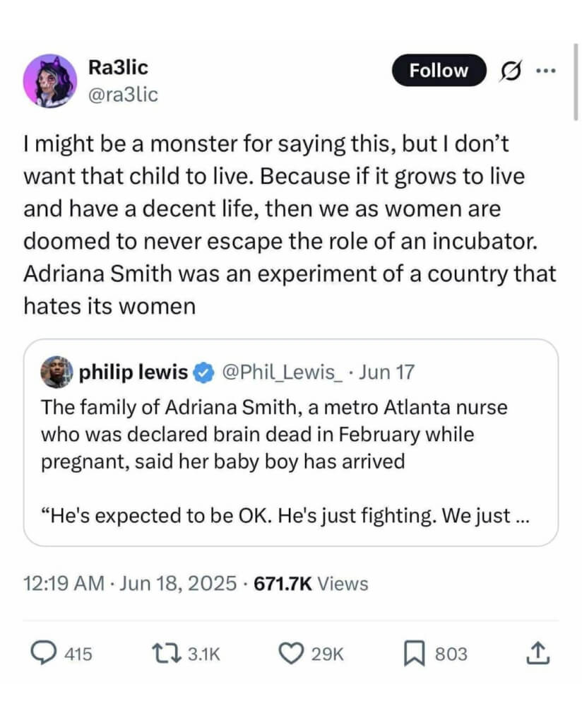The height and width of the screenshot is (728, 582).
Task: Open Ra3lic's profile avatar picture
Action: point(50,81)
